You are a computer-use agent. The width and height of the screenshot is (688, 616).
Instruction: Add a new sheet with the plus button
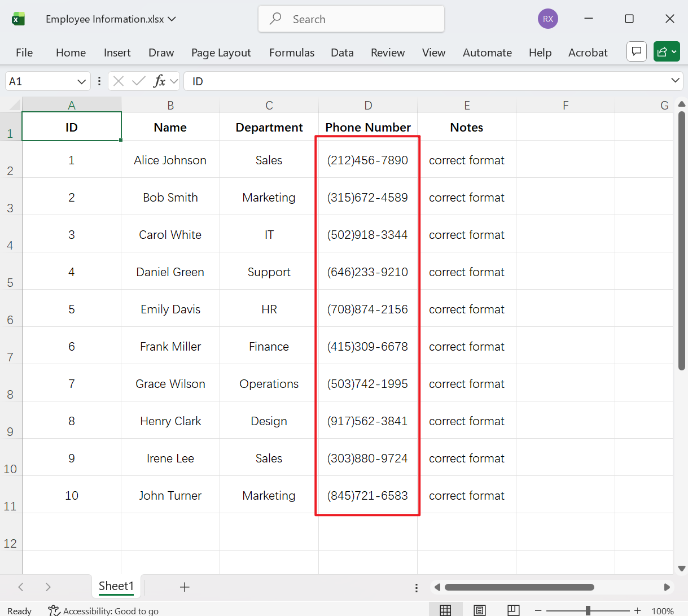tap(185, 587)
